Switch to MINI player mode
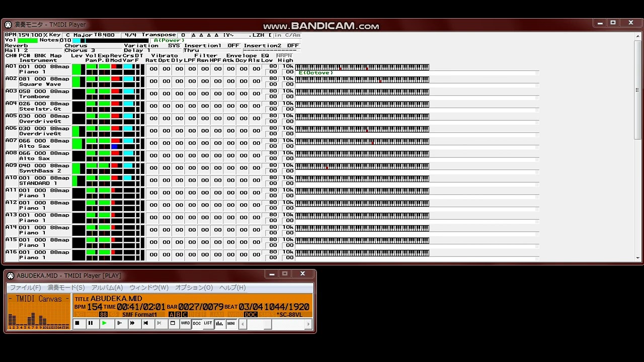Screen dimensions: 644x362 coord(231,323)
